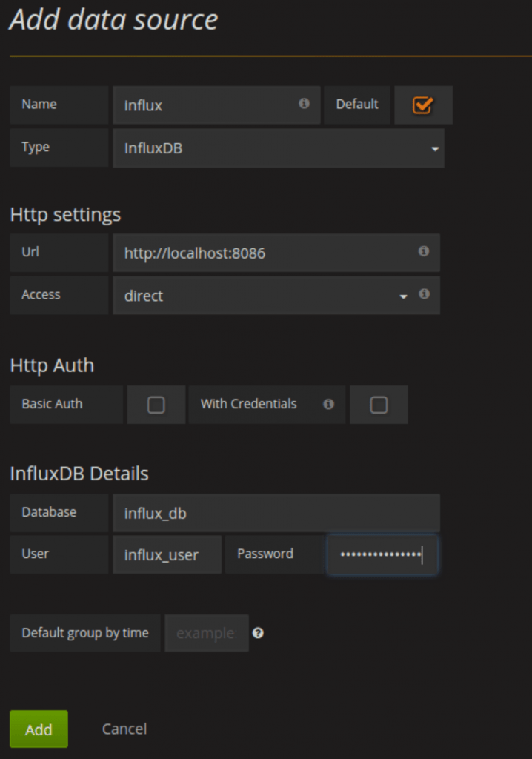
Task: Click the With Credentials label
Action: point(249,404)
